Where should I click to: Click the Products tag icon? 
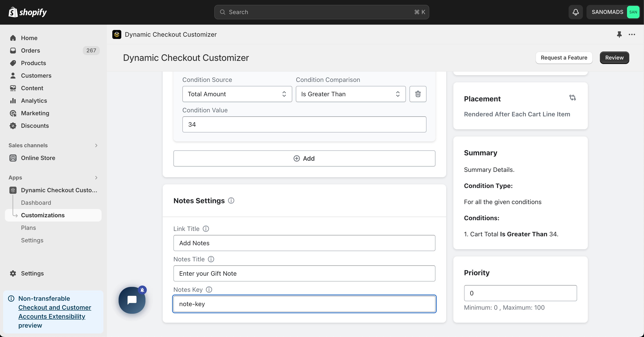point(13,63)
